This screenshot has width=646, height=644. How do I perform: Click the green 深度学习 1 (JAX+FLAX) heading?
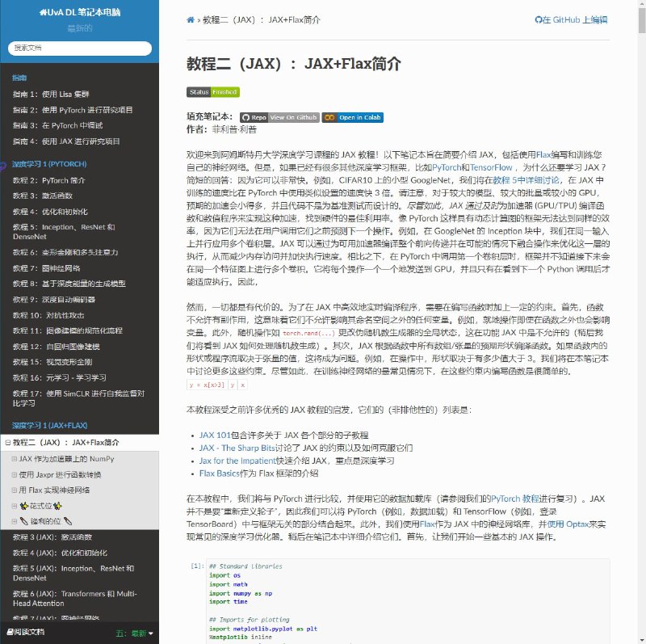(48, 425)
